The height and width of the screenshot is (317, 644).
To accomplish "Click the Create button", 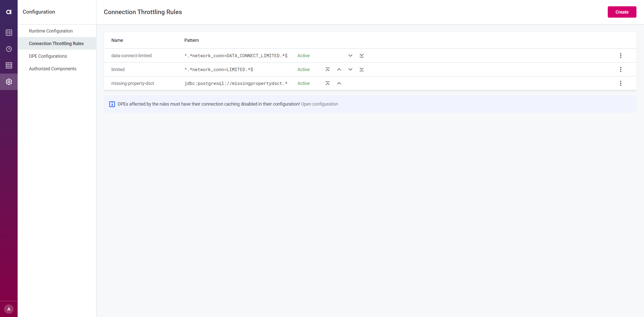I will (x=622, y=12).
